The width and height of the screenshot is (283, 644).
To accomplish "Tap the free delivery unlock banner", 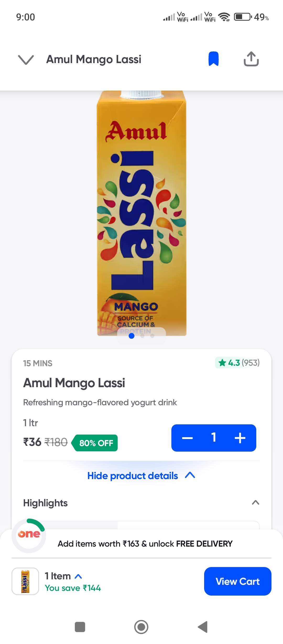I will (x=145, y=544).
